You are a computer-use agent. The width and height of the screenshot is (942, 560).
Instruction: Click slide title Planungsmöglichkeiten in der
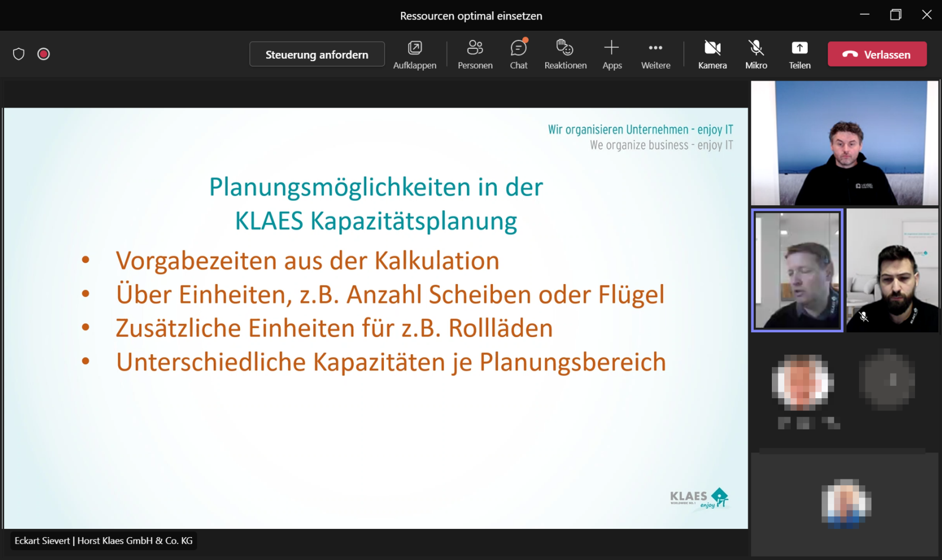[376, 187]
